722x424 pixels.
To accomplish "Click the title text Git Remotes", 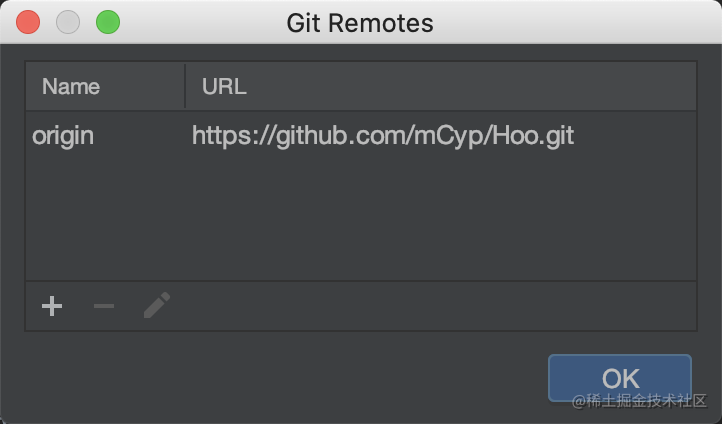I will (x=360, y=23).
